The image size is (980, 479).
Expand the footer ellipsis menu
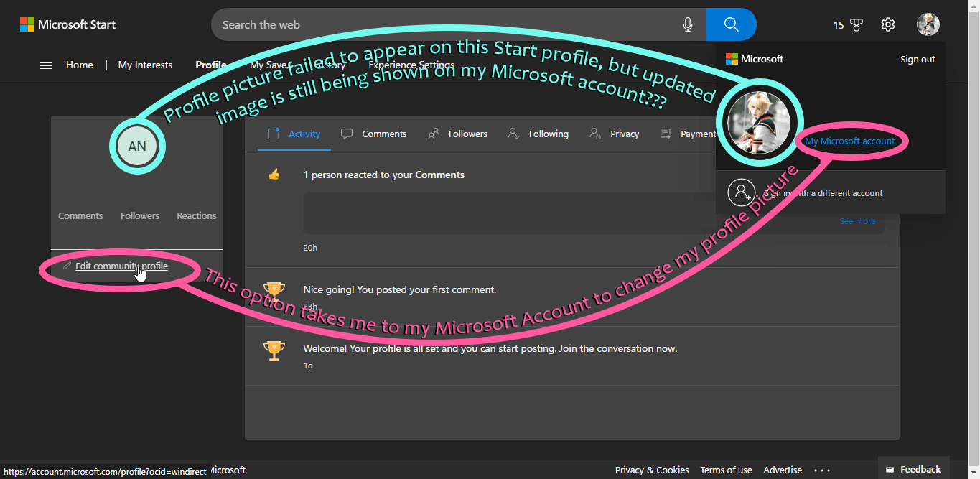[x=821, y=469]
